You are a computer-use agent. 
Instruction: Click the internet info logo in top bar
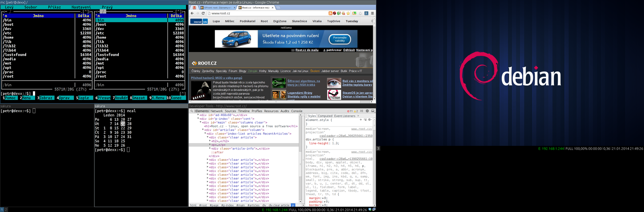[200, 21]
